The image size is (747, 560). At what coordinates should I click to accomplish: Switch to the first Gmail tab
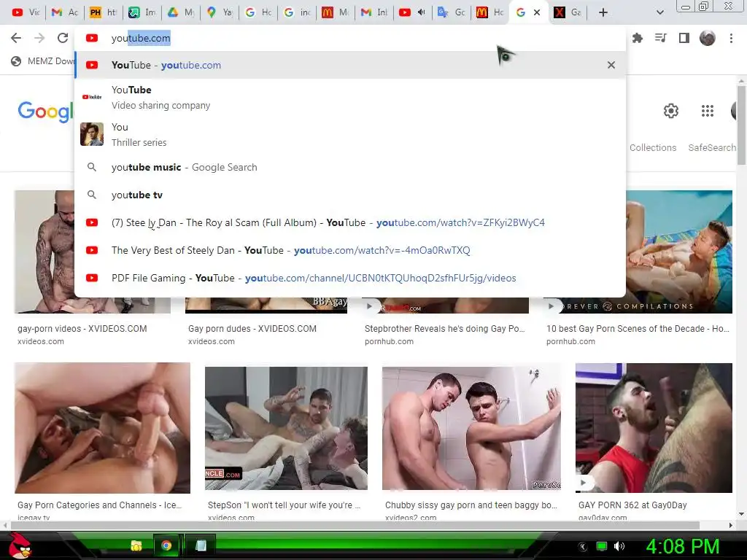pos(65,12)
